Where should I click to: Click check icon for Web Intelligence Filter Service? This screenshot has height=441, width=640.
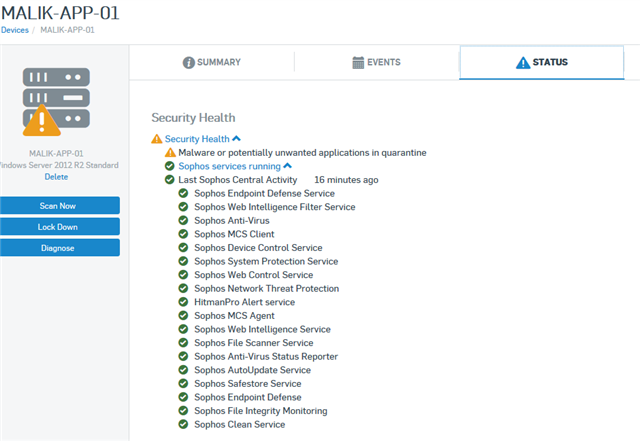183,207
